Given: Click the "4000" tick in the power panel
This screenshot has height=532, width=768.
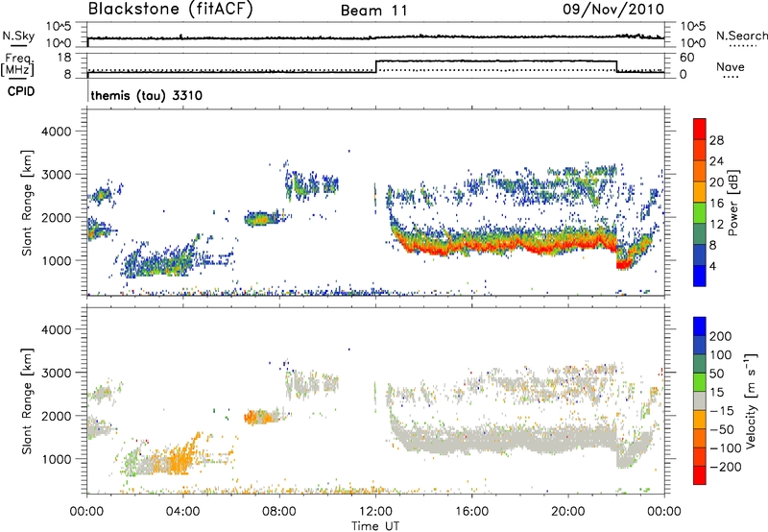Looking at the screenshot, I should pos(56,132).
